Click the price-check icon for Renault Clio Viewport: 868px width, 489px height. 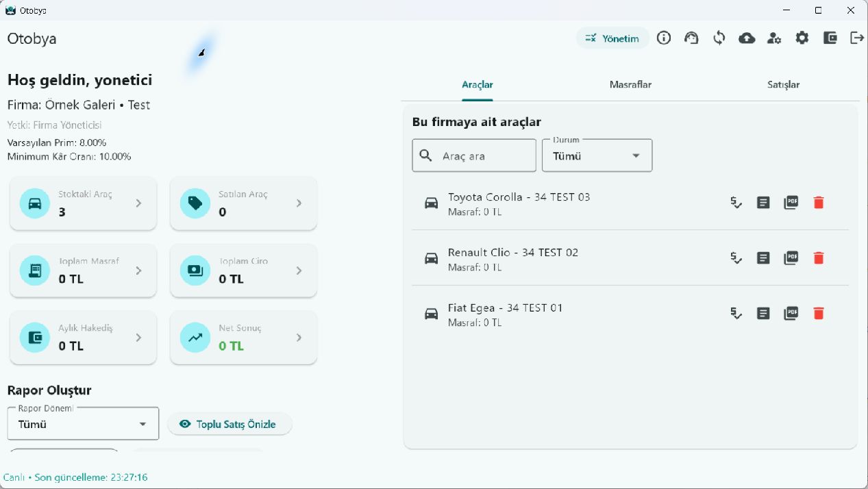[736, 258]
